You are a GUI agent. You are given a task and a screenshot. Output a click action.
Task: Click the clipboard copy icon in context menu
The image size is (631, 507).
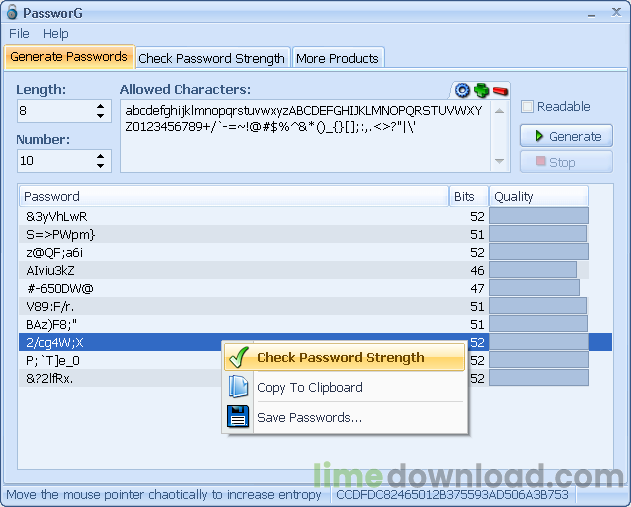coord(238,387)
